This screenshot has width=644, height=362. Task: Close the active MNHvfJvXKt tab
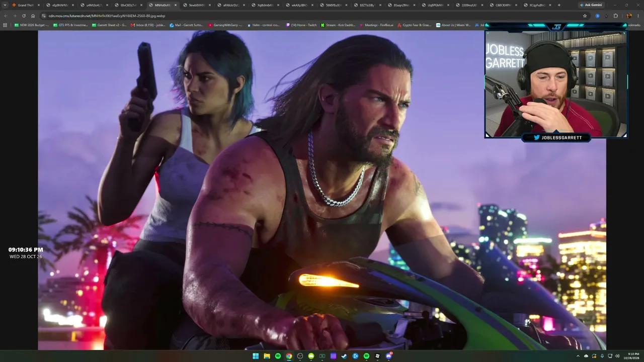176,5
